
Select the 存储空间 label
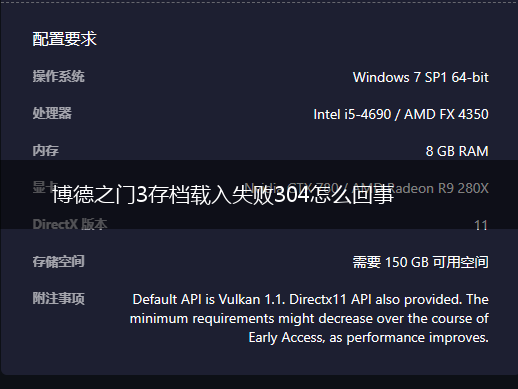(58, 261)
